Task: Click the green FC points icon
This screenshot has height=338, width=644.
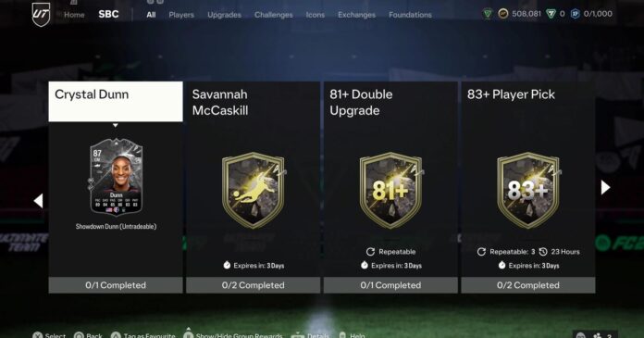Action: click(551, 14)
